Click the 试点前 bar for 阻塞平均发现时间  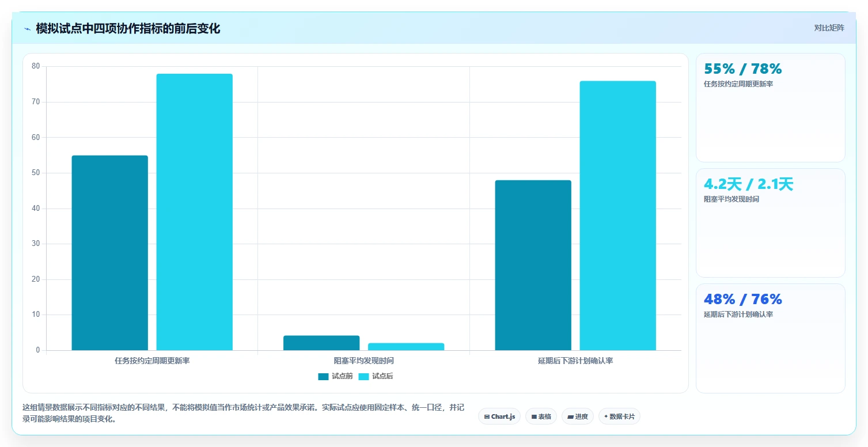coord(321,343)
